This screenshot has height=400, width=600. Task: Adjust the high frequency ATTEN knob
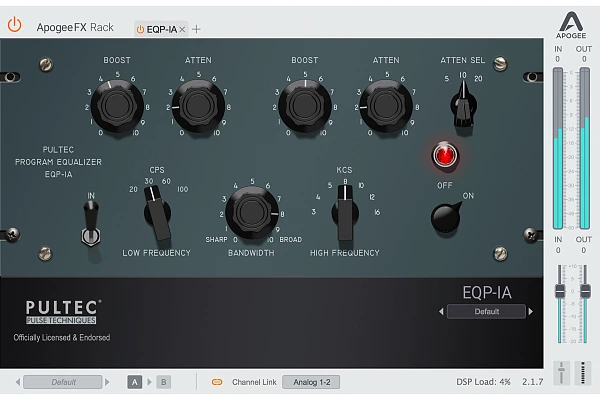point(386,106)
